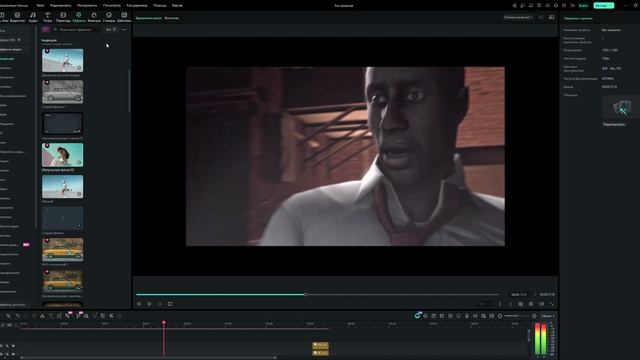Screen dimensions: 640x360
Task: Click the voiceover microphone icon in timeline toolbar
Action: [467, 316]
